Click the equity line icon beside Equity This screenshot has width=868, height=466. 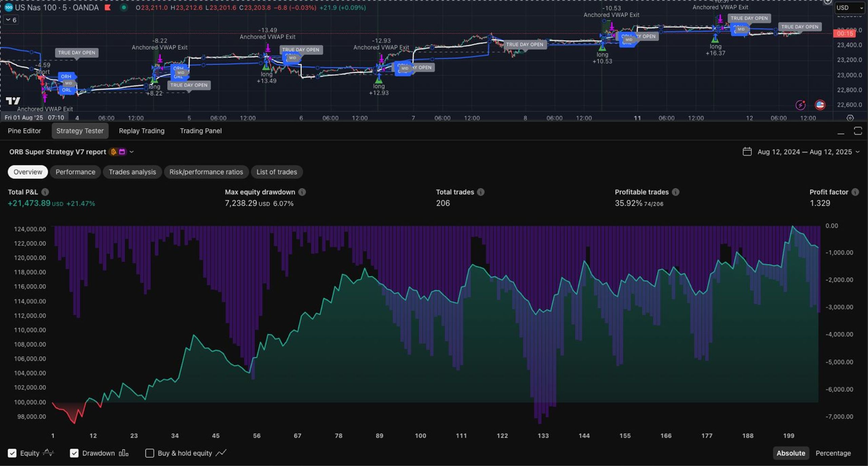(48, 453)
